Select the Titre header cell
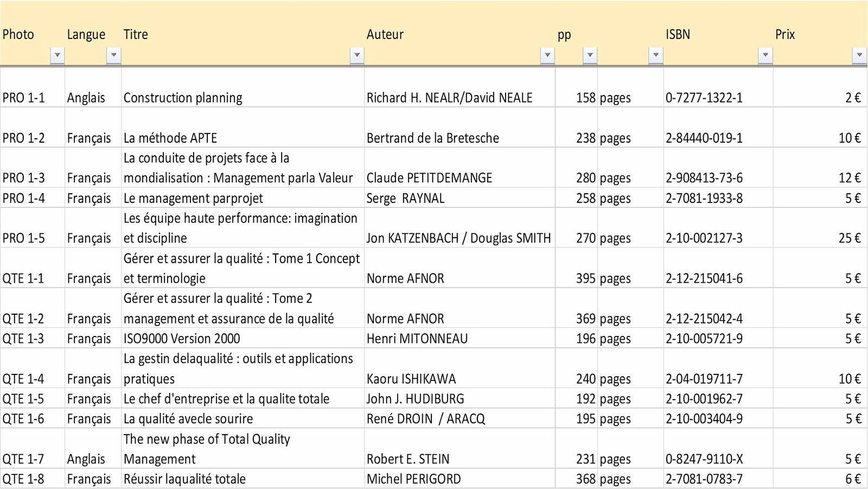This screenshot has width=868, height=489. (x=243, y=34)
